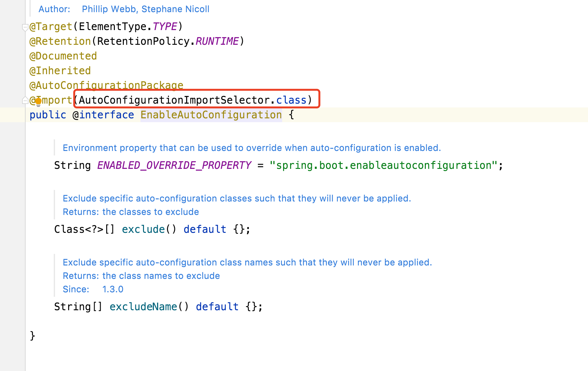
Task: Click the default keyword after exclude()
Action: click(205, 229)
